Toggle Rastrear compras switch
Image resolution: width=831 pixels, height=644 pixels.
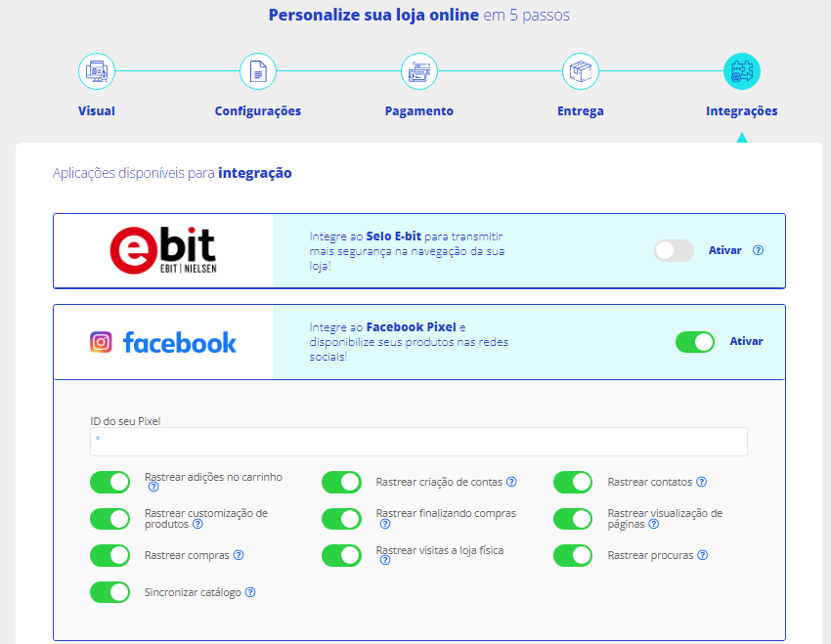coord(109,555)
